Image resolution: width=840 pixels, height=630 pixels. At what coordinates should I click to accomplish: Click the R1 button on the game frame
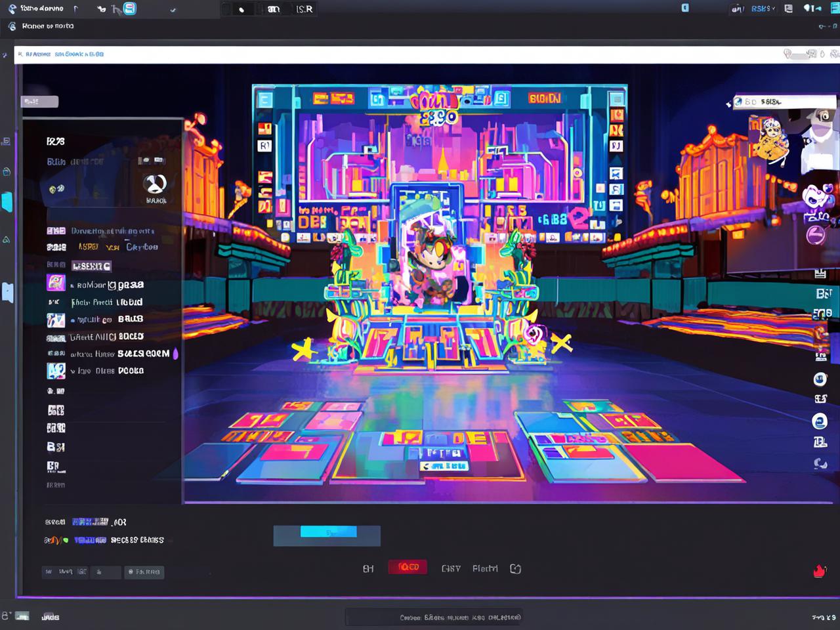click(264, 146)
